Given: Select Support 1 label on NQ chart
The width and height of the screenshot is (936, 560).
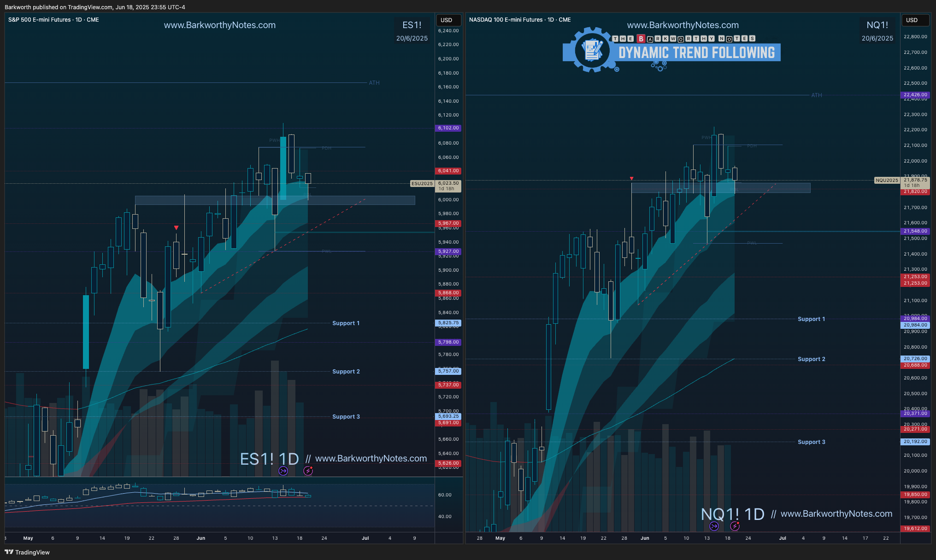Looking at the screenshot, I should pos(812,319).
